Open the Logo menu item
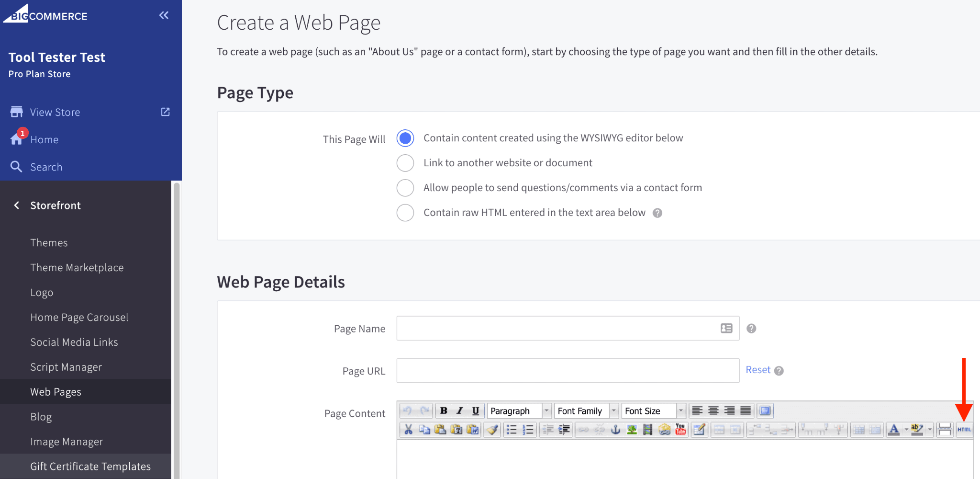This screenshot has width=980, height=479. click(42, 293)
